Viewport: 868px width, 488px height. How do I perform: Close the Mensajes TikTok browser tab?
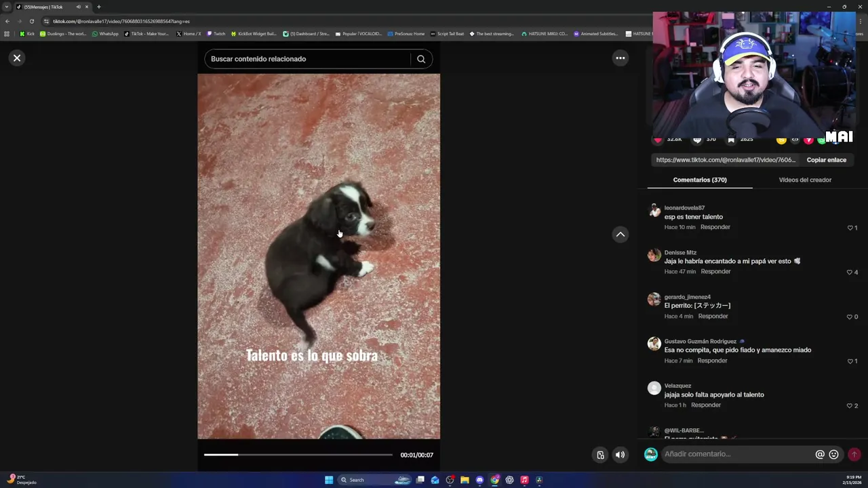[x=87, y=7]
